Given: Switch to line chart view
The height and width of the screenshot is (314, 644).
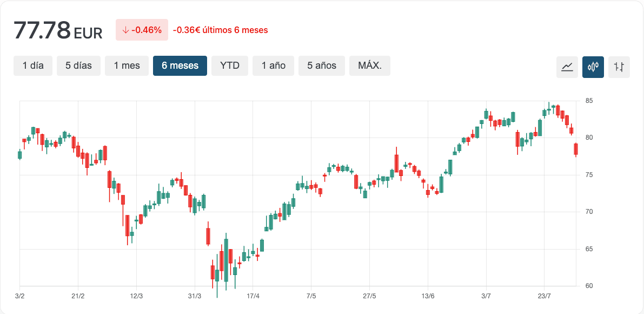Looking at the screenshot, I should pos(567,67).
